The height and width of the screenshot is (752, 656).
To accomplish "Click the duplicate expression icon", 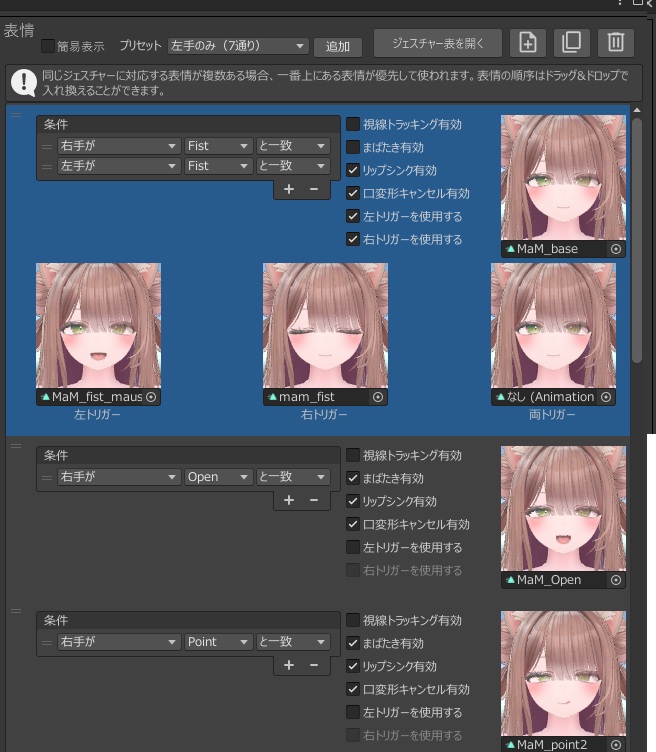I will tap(572, 42).
